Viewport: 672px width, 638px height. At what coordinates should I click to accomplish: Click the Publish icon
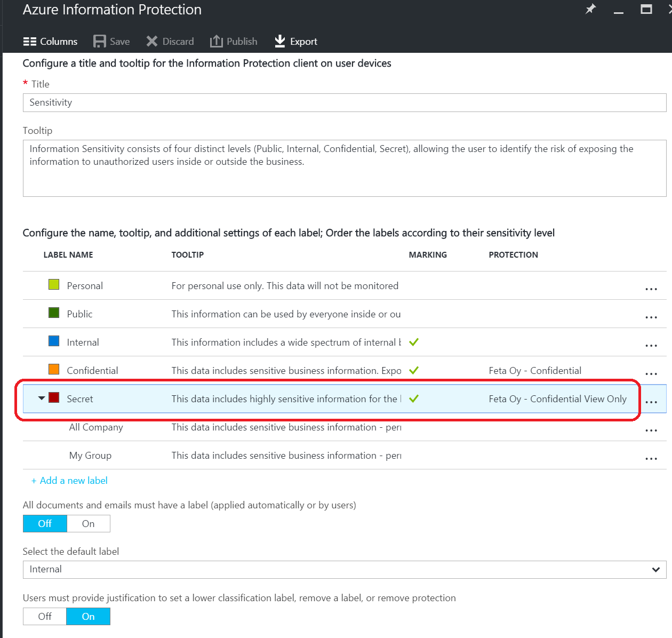coord(215,41)
